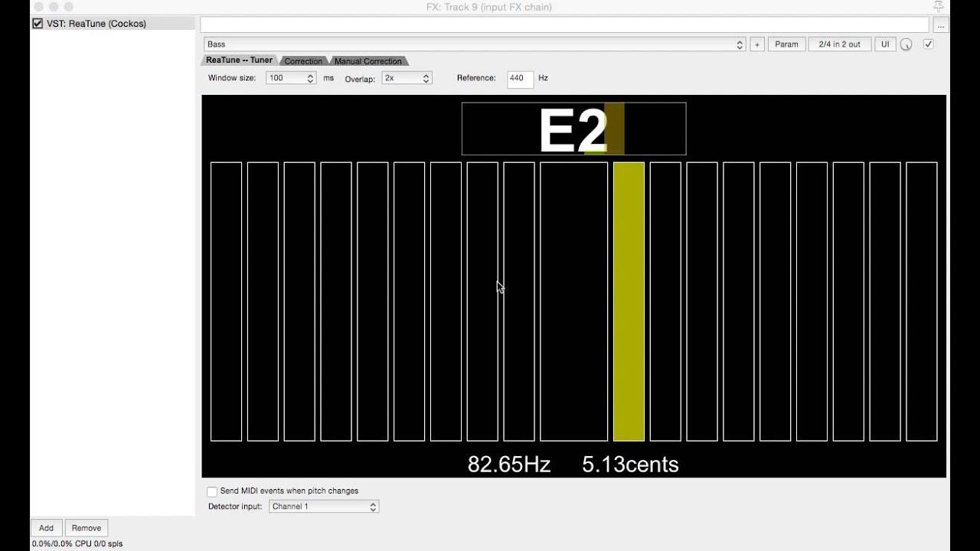Viewport: 980px width, 551px height.
Task: Click the 5.13cents readout
Action: pos(630,465)
